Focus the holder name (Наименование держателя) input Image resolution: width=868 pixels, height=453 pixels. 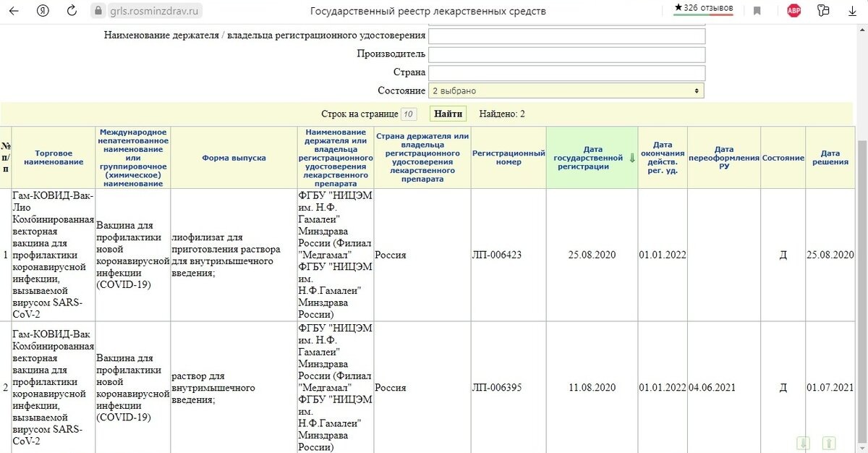(566, 36)
